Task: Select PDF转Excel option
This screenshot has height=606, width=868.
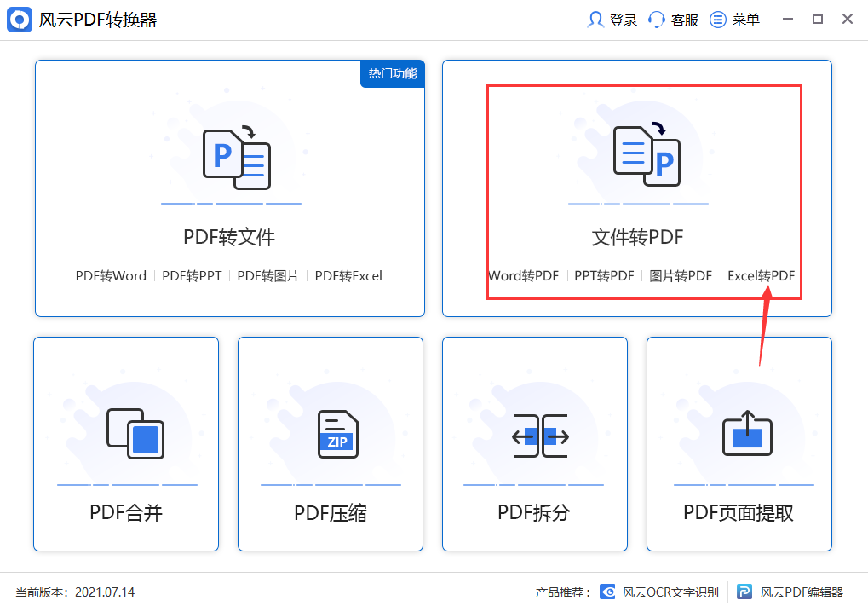Action: (348, 276)
